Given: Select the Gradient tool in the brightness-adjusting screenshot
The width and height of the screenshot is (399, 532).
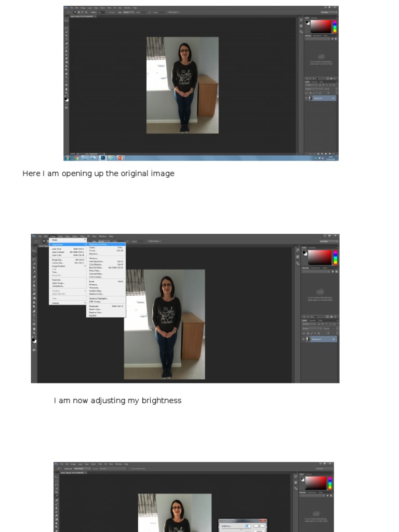Looking at the screenshot, I should coord(34,298).
